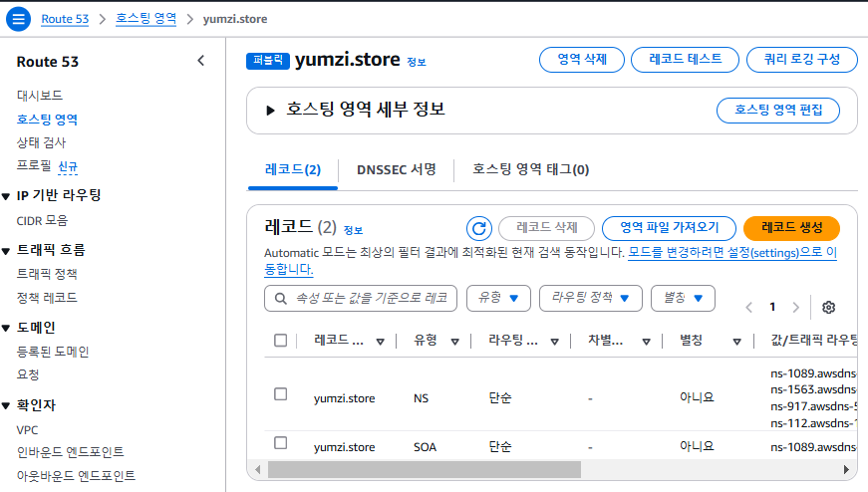Open the hamburger navigation menu icon
868x492 pixels.
(x=18, y=19)
